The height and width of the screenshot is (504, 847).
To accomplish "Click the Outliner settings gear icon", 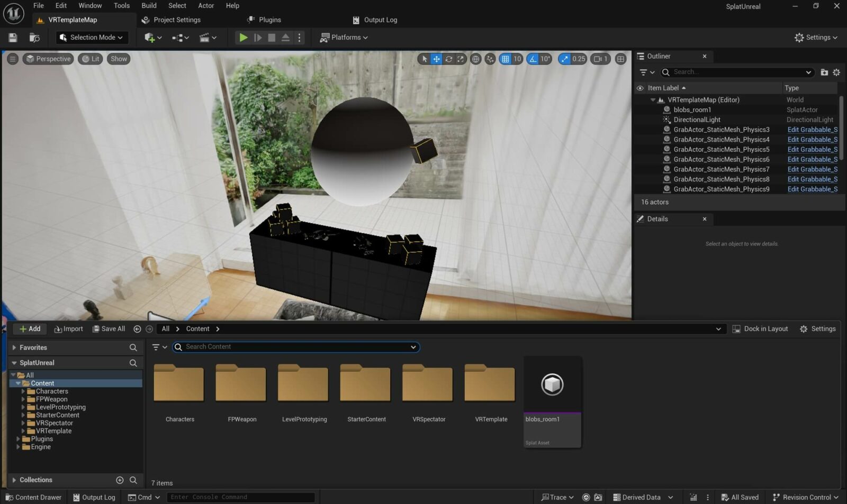I will click(x=836, y=72).
